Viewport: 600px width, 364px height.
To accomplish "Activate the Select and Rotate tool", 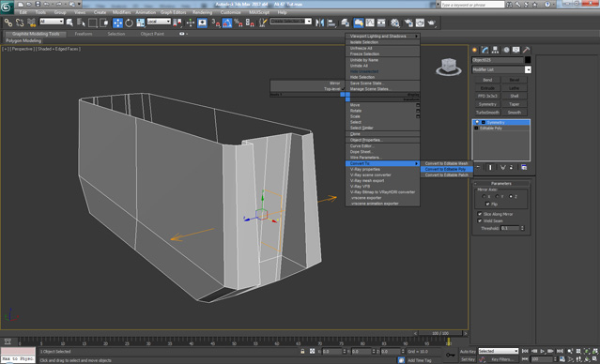I will tap(129, 23).
